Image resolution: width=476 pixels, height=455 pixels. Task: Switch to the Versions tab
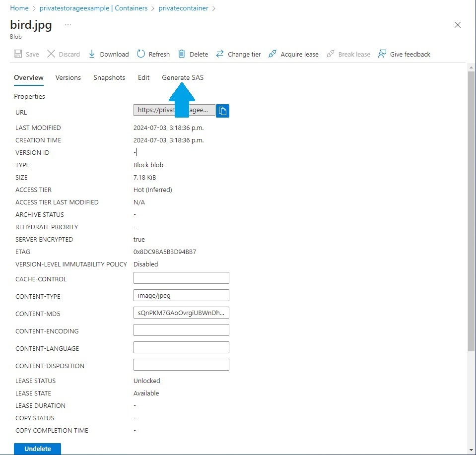tap(68, 77)
